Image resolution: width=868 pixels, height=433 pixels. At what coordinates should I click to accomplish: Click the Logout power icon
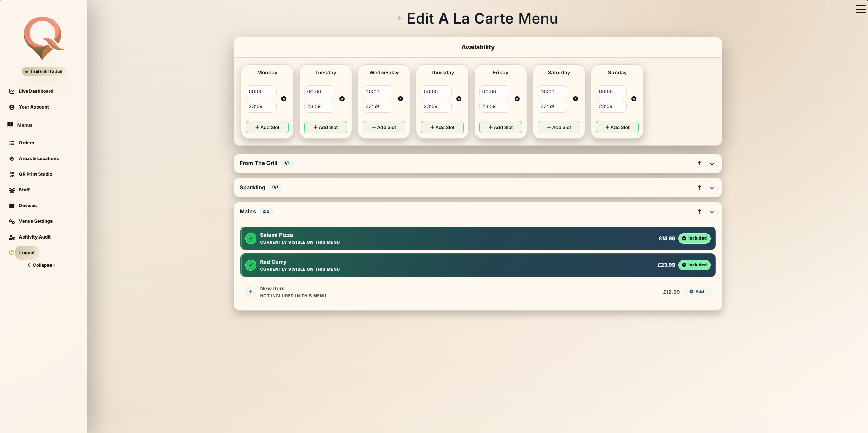coord(11,252)
